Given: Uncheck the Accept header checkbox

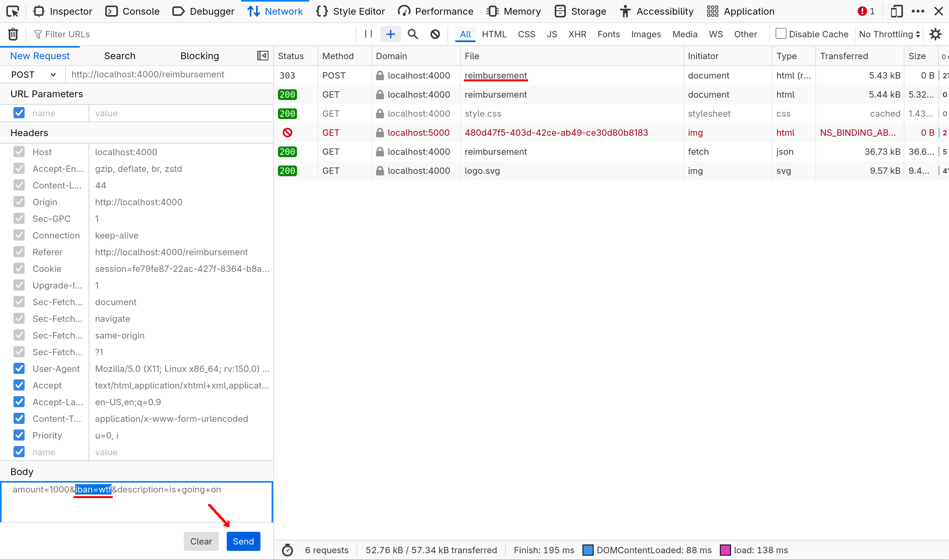Looking at the screenshot, I should [x=19, y=385].
